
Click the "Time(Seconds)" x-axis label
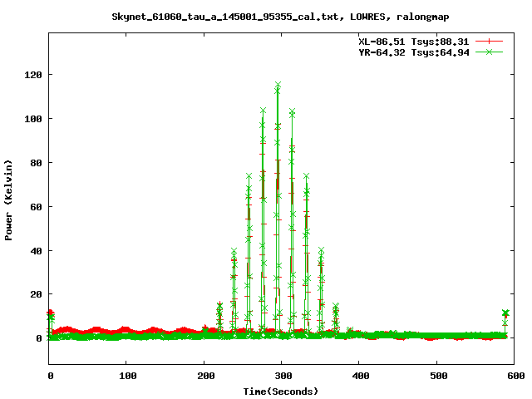tap(281, 391)
